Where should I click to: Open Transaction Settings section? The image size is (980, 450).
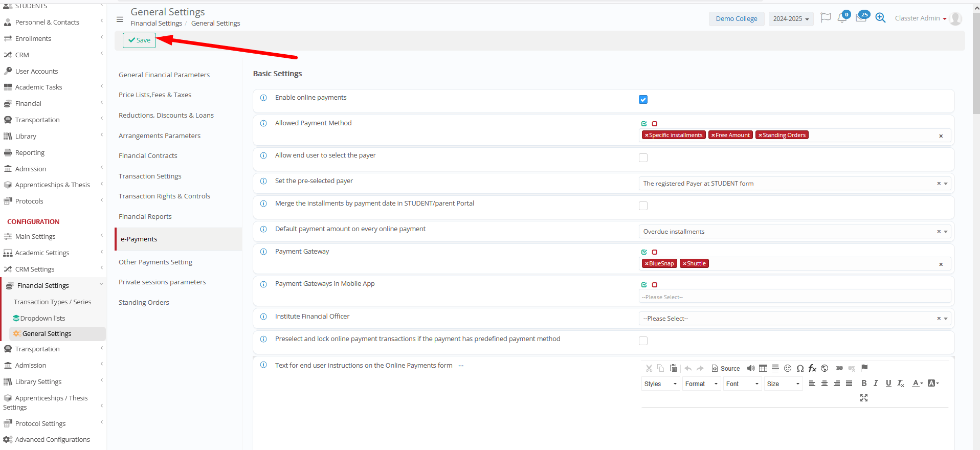pos(150,176)
